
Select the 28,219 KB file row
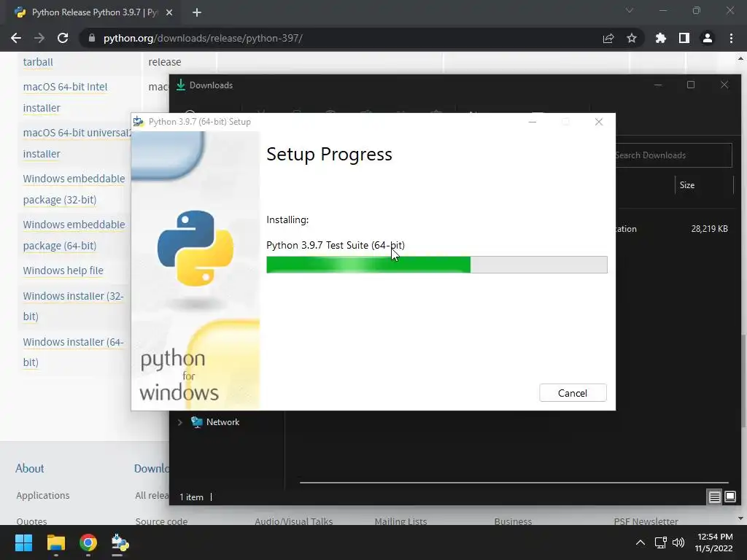point(672,228)
